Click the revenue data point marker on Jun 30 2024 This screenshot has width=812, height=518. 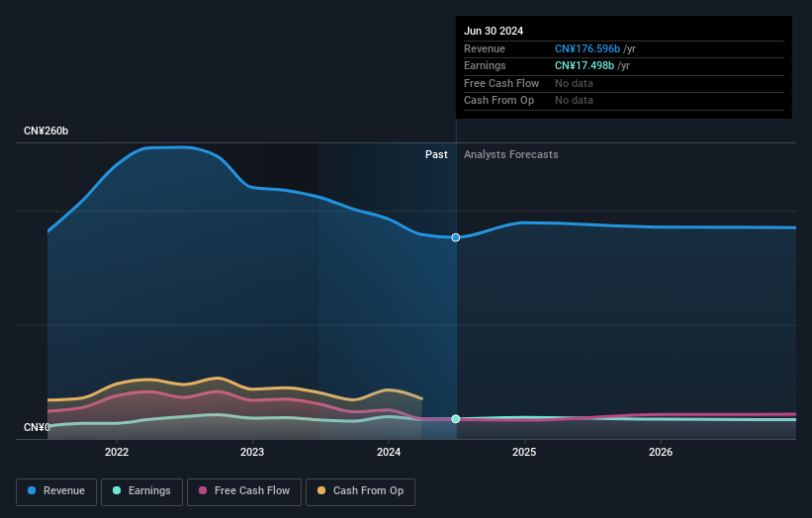456,237
